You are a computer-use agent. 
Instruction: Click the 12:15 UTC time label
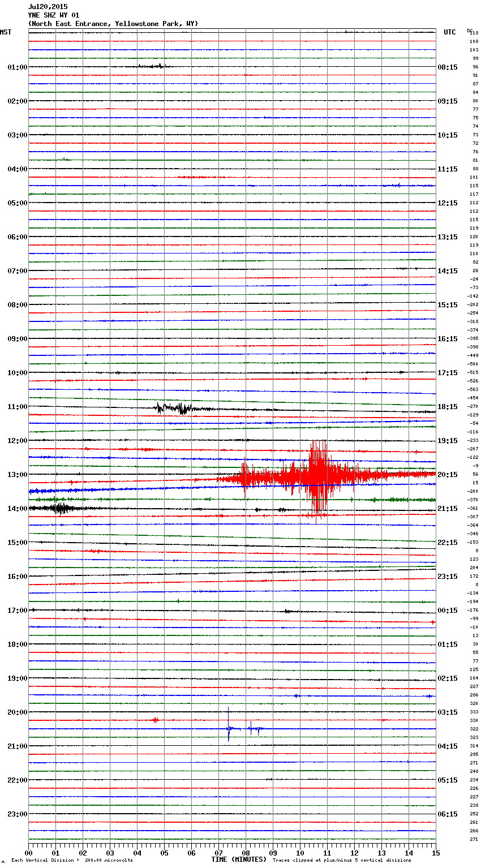[448, 203]
